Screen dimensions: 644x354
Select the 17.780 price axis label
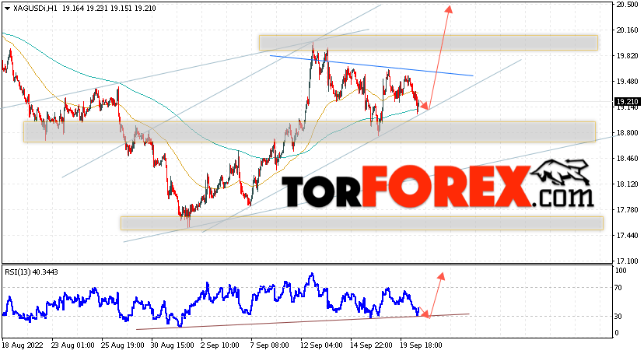tap(627, 209)
